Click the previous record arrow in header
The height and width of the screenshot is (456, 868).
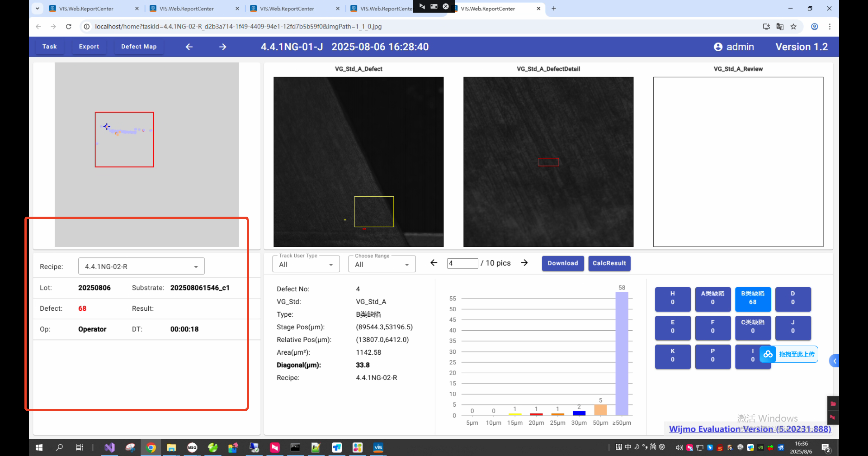click(x=189, y=47)
